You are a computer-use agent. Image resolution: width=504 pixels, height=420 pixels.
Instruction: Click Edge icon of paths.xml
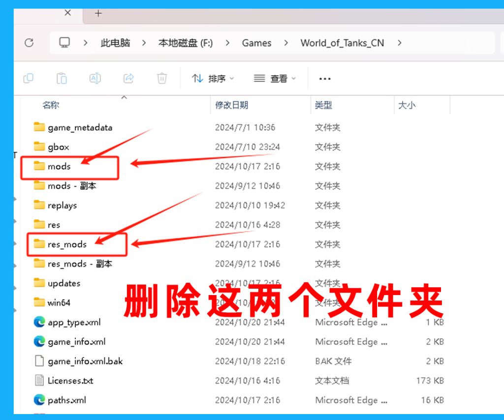click(39, 400)
